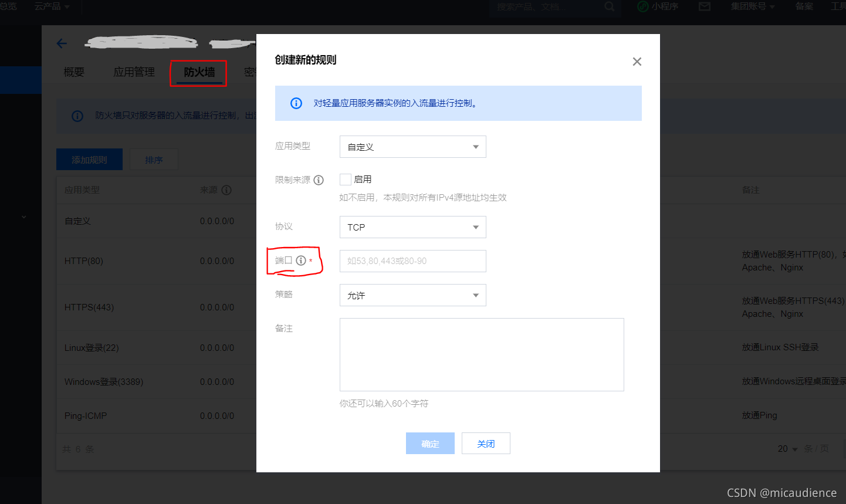This screenshot has height=504, width=846.
Task: Click the 排序 button
Action: (154, 160)
